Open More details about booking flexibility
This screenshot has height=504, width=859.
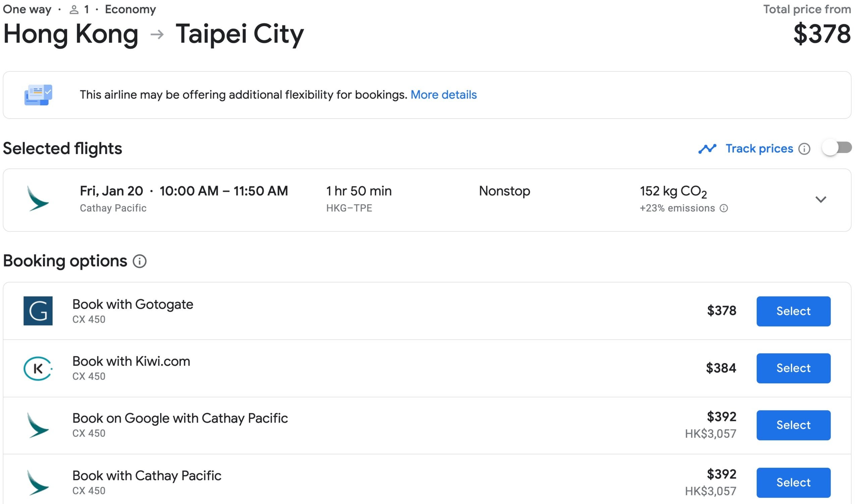(x=443, y=95)
